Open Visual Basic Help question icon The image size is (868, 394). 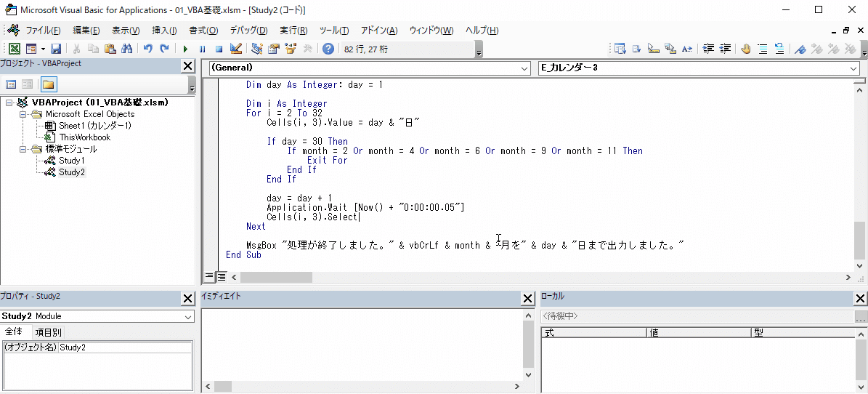(x=328, y=49)
